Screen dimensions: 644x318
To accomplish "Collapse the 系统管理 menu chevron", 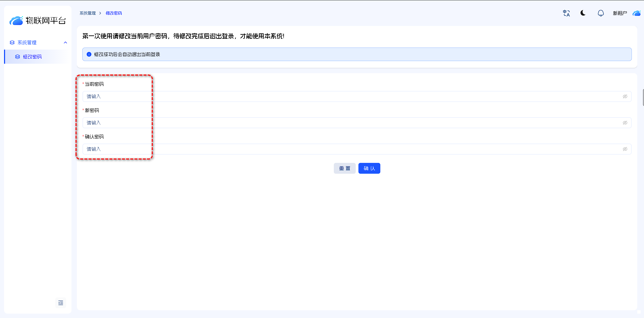I will tap(65, 42).
